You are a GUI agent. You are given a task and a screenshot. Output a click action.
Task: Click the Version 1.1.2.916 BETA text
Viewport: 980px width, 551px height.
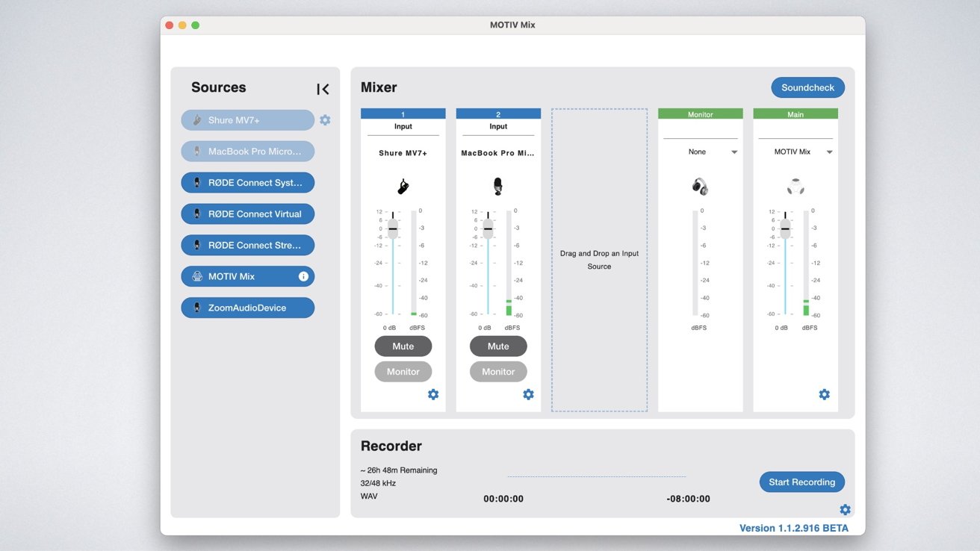(794, 528)
